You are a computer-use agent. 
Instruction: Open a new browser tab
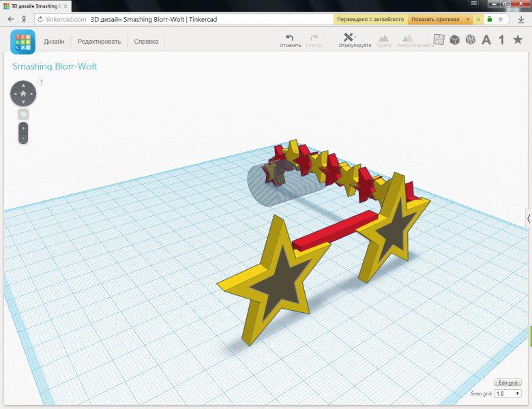point(77,6)
